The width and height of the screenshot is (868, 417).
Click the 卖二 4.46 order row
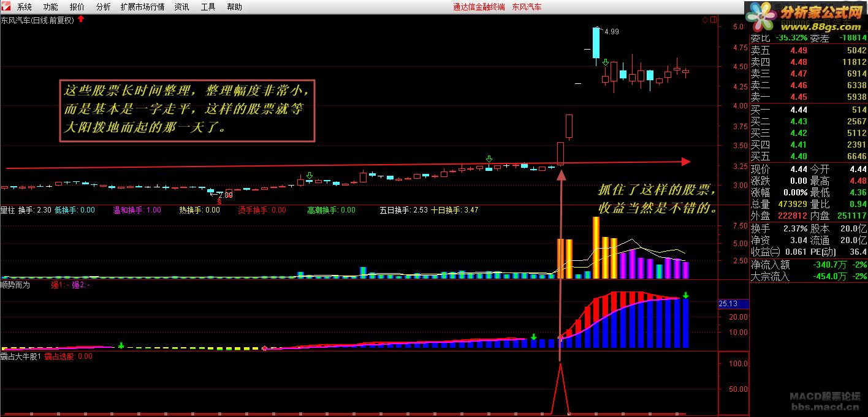809,85
